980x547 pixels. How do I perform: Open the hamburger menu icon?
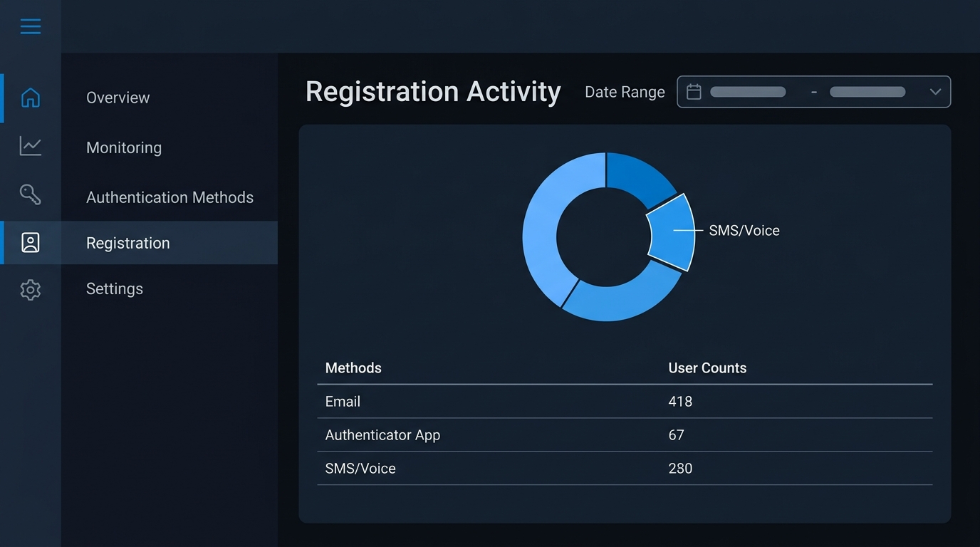[31, 27]
